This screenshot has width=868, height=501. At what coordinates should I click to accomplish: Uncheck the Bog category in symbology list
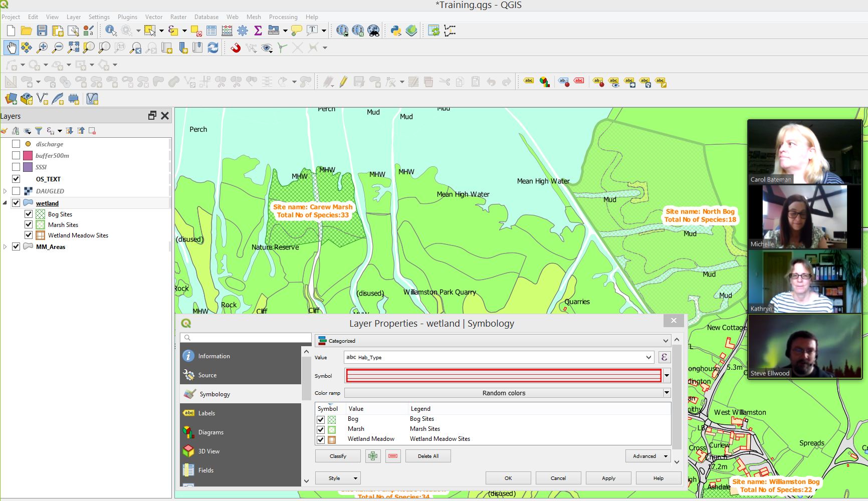tap(321, 419)
